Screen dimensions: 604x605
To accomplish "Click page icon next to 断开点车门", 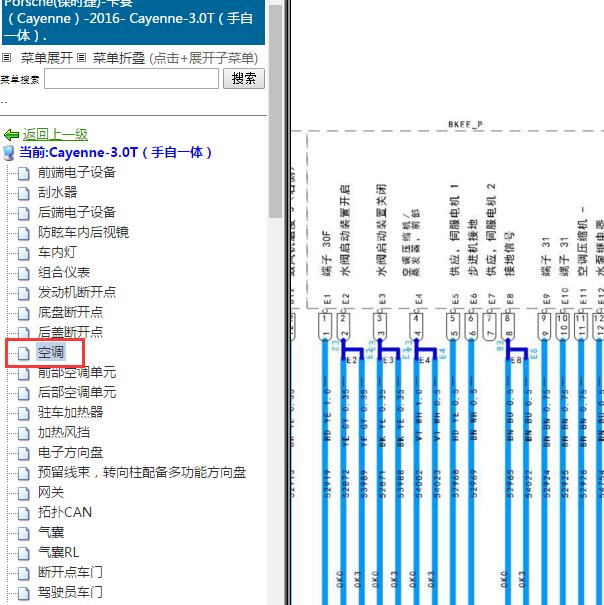I will [x=24, y=573].
